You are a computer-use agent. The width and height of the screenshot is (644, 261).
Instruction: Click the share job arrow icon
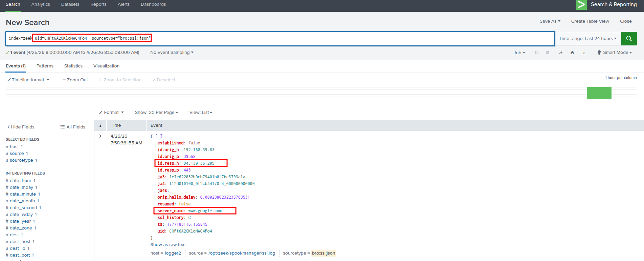(x=560, y=53)
